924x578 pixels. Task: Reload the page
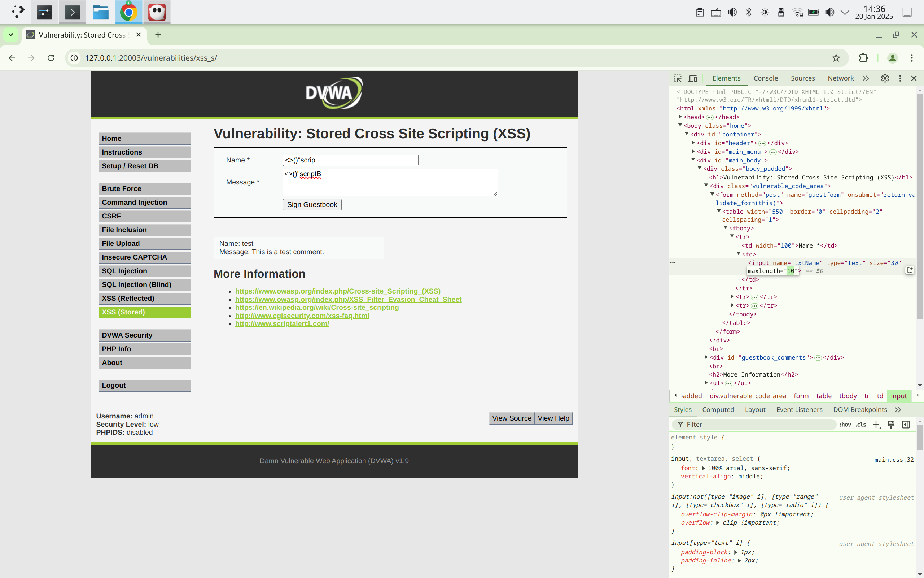pos(51,58)
